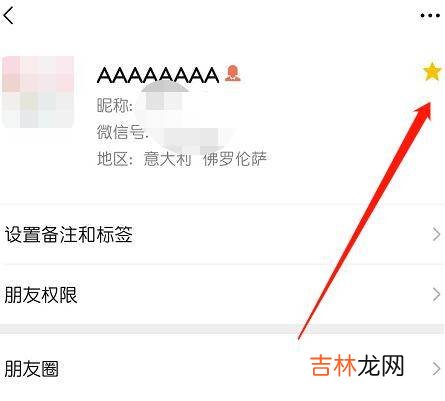Tap the chevron on 朋友圈 row

coord(436,369)
